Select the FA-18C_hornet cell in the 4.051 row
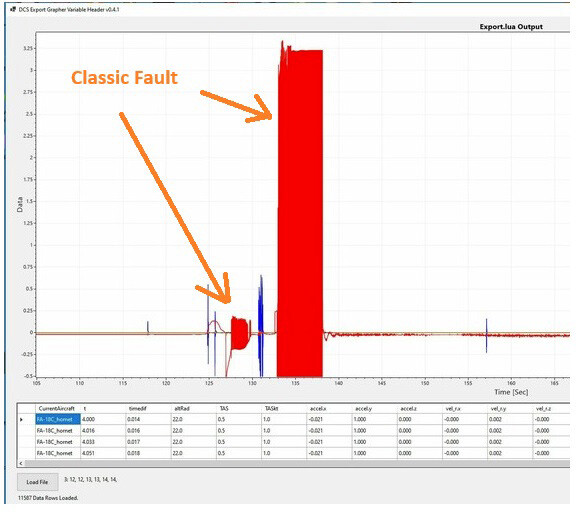Image resolution: width=579 pixels, height=515 pixels. (58, 453)
